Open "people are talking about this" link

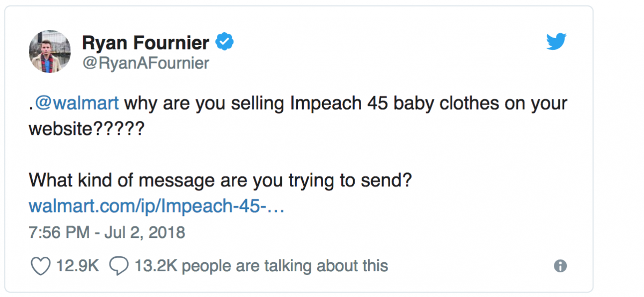[288, 265]
